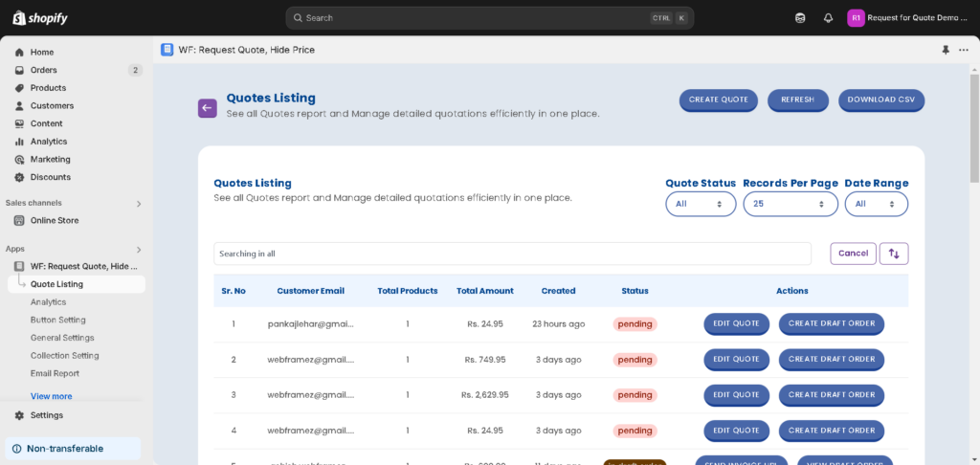Open the Records Per Page dropdown
Image resolution: width=980 pixels, height=465 pixels.
coord(790,204)
